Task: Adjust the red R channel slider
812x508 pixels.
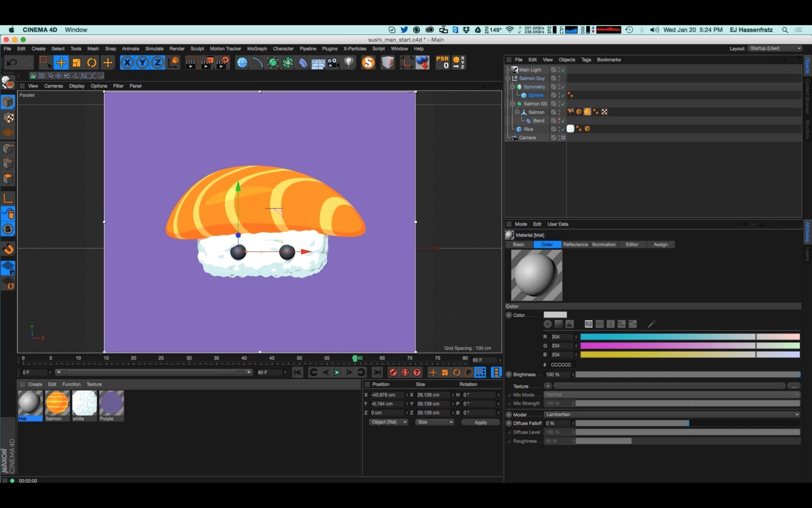Action: coord(689,337)
